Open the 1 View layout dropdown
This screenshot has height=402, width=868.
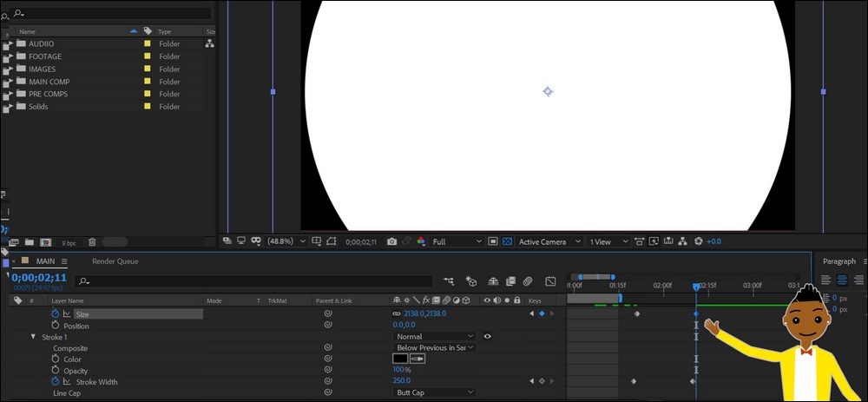tap(608, 241)
